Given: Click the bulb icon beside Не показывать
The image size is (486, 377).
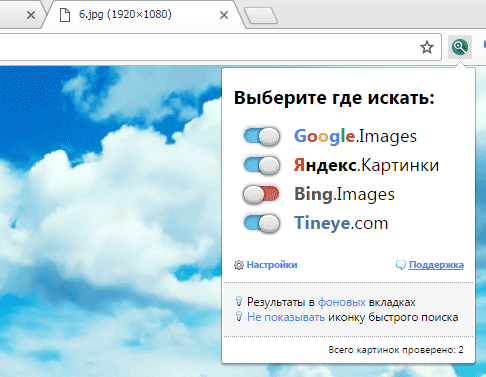Looking at the screenshot, I should [239, 316].
